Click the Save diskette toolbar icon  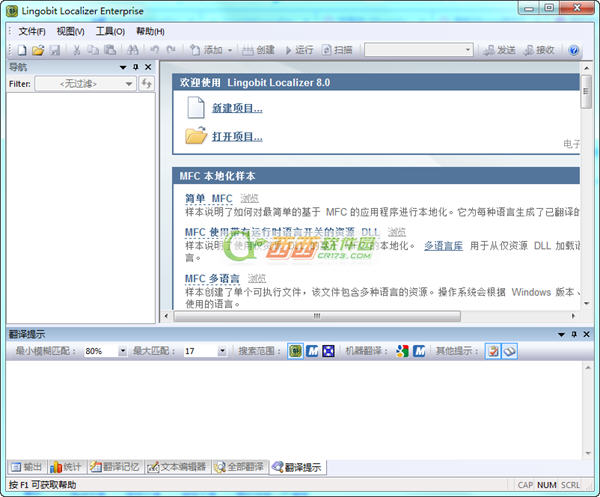pos(55,50)
